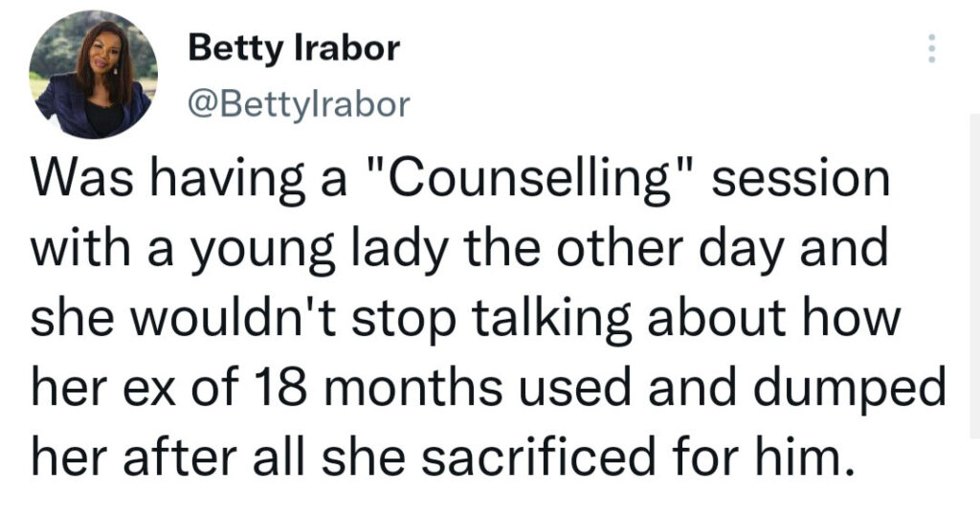Screen dimensions: 980x515
Task: Click the line "with a young lady"
Action: [459, 249]
